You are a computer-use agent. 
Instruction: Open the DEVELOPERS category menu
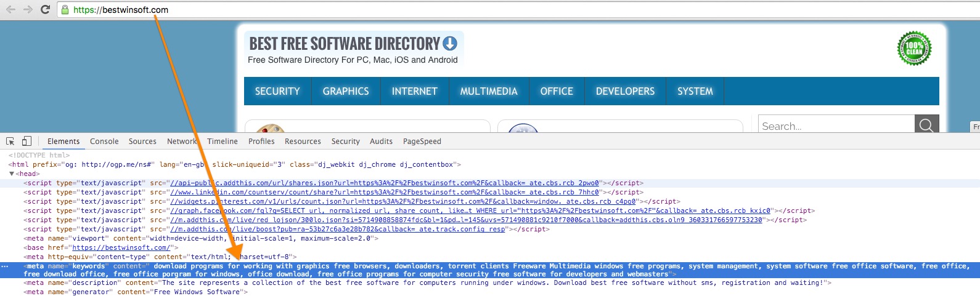625,91
